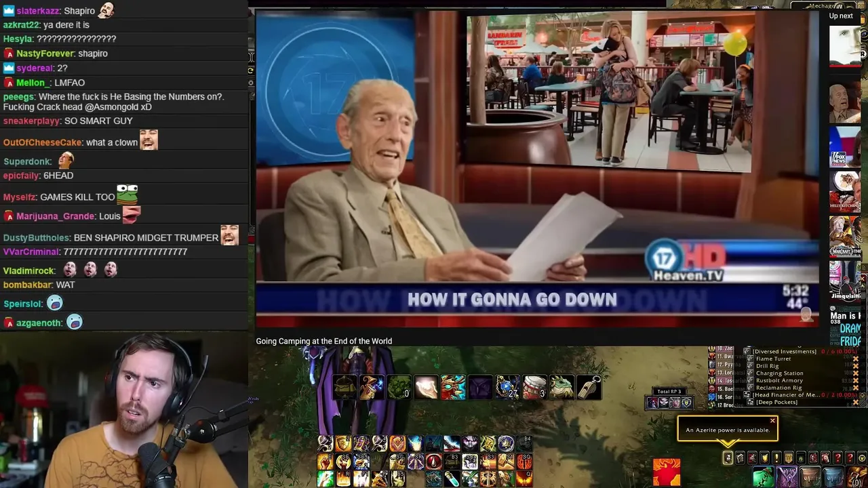The height and width of the screenshot is (488, 868).
Task: Cast the shield ability on key 2
Action: (343, 443)
